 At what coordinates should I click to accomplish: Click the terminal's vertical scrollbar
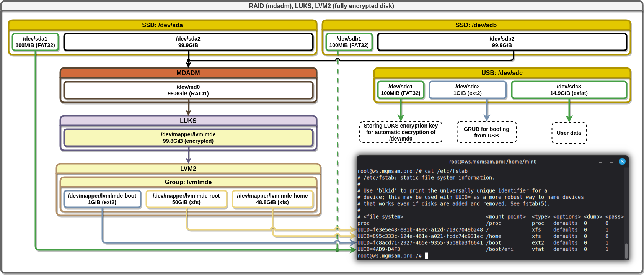[x=626, y=250]
